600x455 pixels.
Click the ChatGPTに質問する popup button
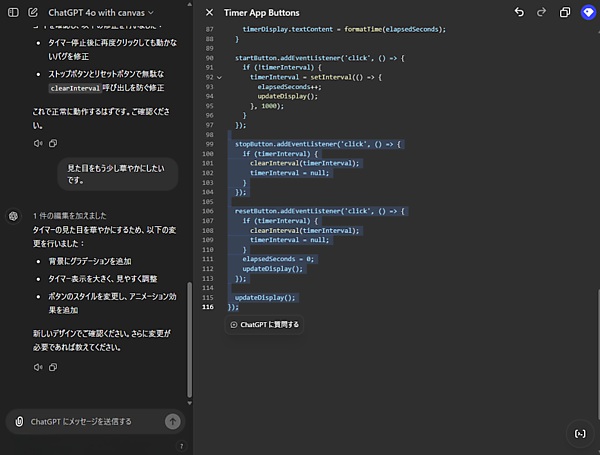(264, 324)
